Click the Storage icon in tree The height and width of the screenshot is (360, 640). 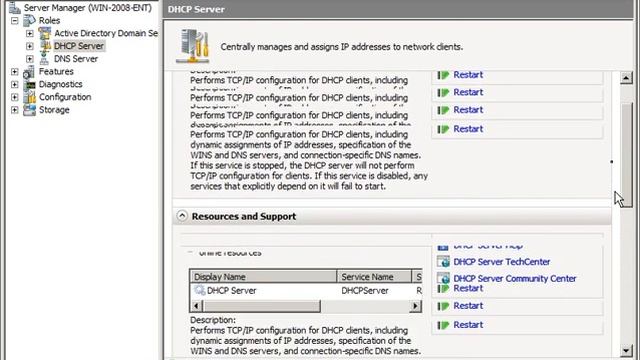click(29, 110)
